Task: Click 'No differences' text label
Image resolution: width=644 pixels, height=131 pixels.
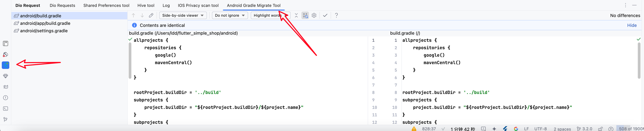Action: click(x=625, y=15)
